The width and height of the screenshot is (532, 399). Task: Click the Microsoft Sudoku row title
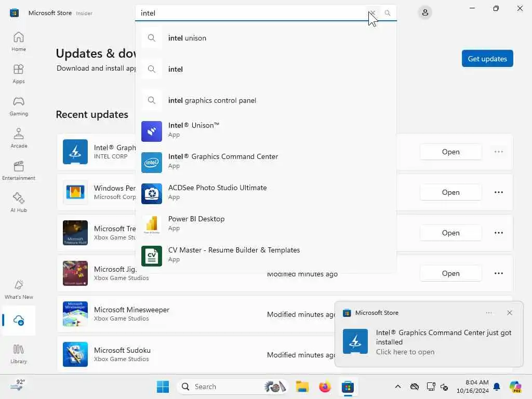pos(122,350)
